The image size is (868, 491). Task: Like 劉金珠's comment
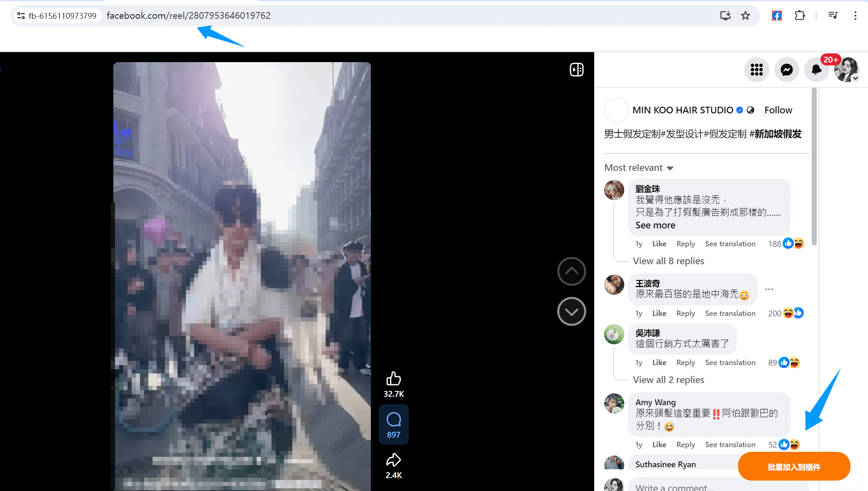[x=659, y=244]
